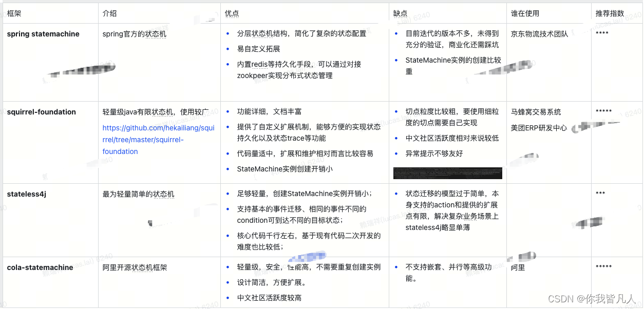This screenshot has height=309, width=644.
Task: Click the three-star rating for stateless4j
Action: [x=601, y=194]
